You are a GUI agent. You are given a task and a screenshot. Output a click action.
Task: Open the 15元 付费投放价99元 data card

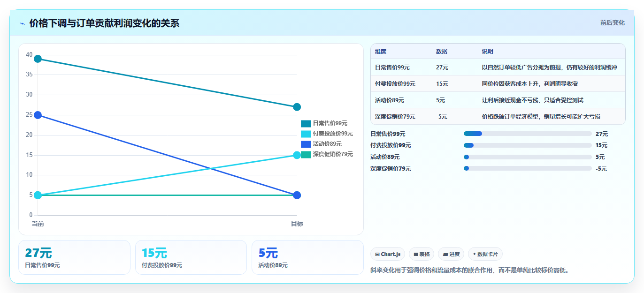coord(191,257)
